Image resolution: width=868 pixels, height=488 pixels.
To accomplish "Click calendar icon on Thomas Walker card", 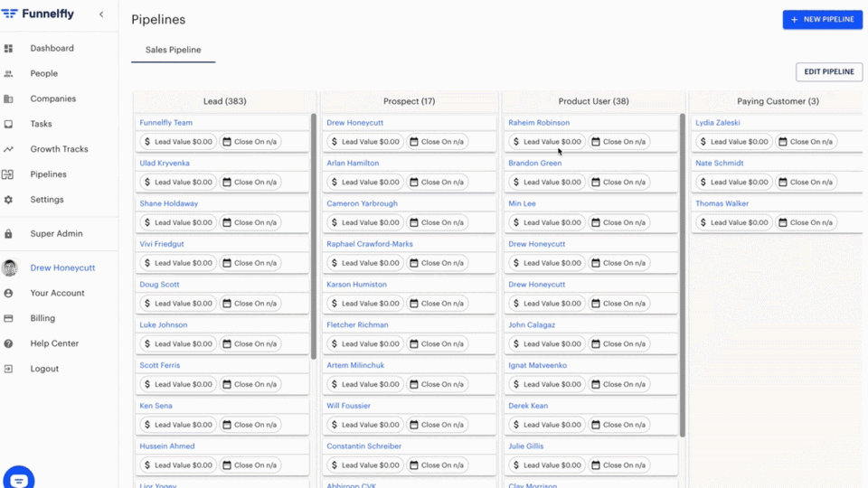I will (x=783, y=222).
